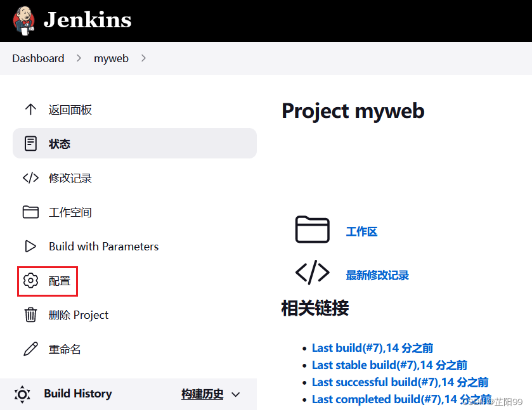Go to Dashboard breadcrumb
This screenshot has height=412, width=532.
point(38,58)
